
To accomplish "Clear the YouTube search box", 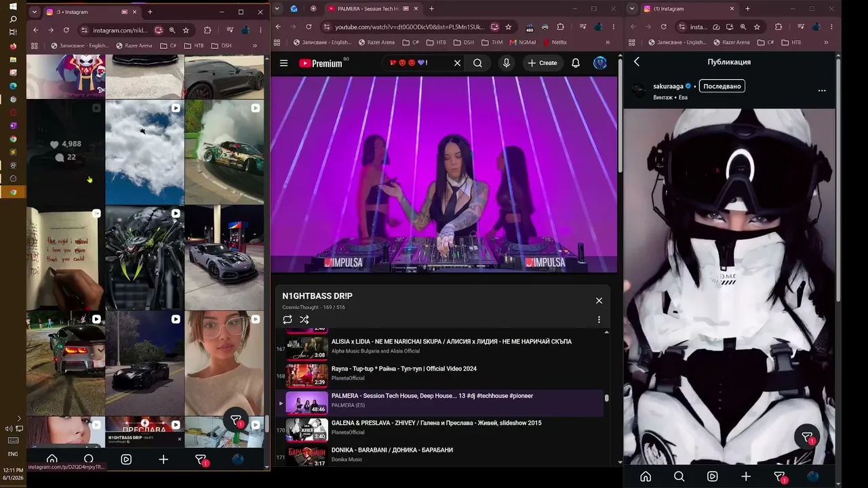I will [x=457, y=63].
